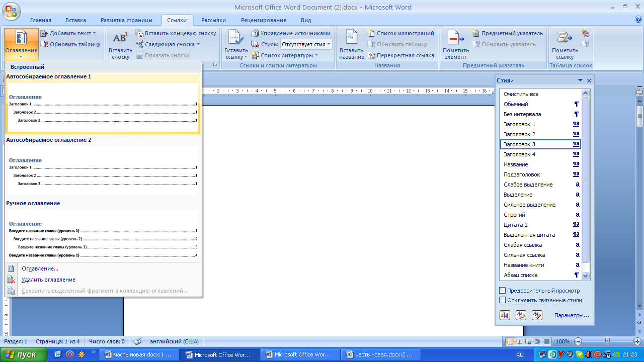This screenshot has width=644, height=362.
Task: Select Автособираемое оглавление 2 preview
Action: click(103, 167)
